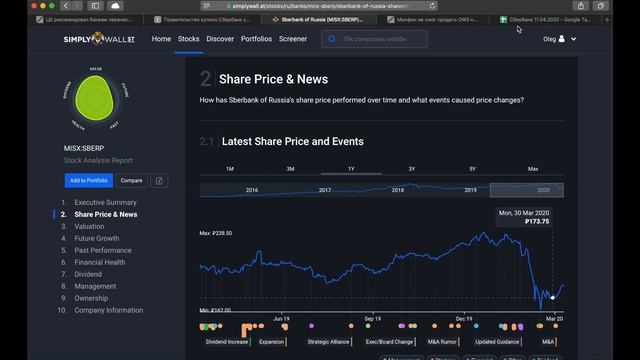
Task: Click the 2020 range selector handle
Action: coord(527,190)
